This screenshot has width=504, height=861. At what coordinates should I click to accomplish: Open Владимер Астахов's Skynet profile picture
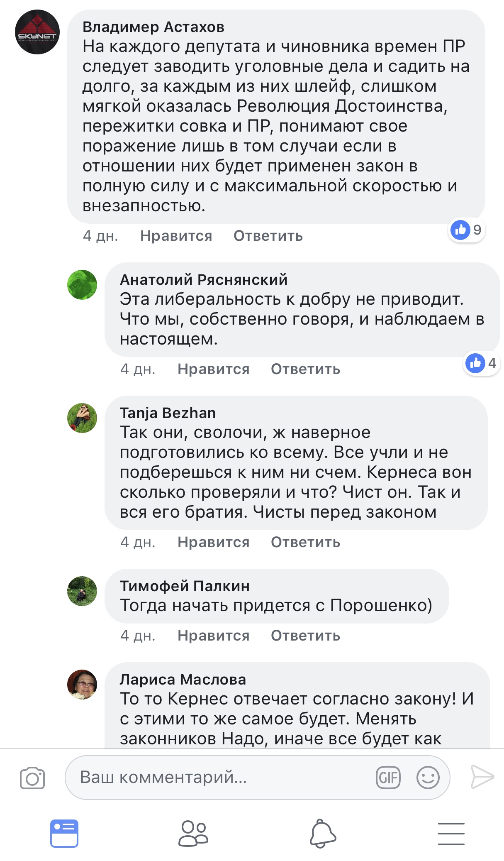click(37, 32)
